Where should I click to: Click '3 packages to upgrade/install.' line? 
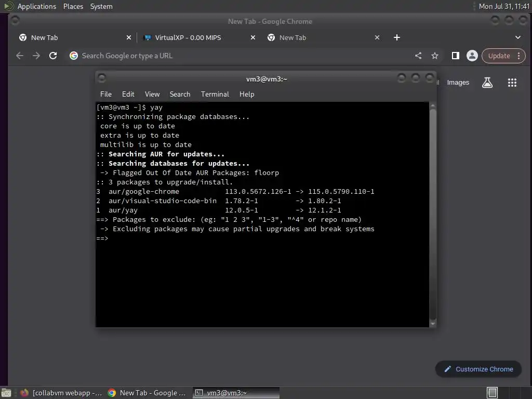tap(165, 182)
